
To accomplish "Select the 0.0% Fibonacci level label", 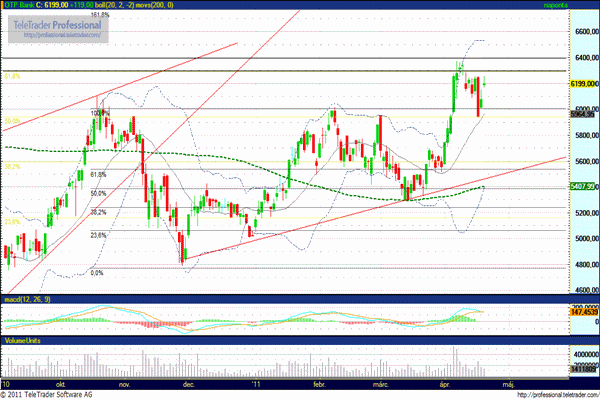I will 97,272.
